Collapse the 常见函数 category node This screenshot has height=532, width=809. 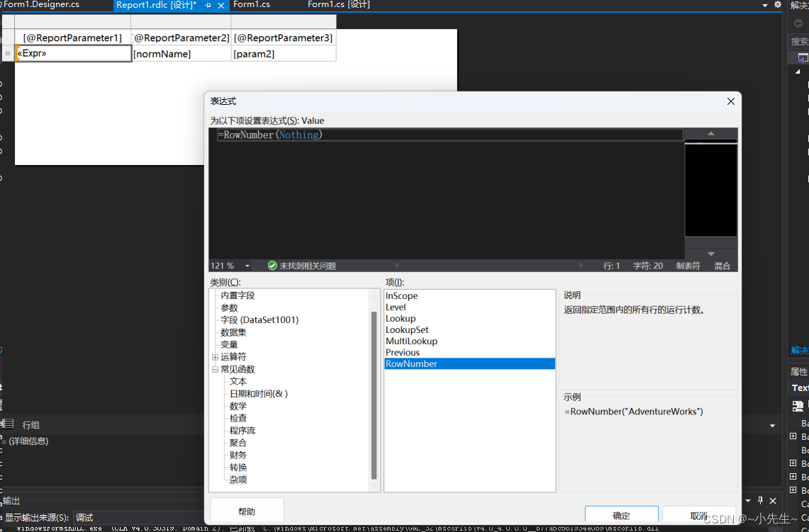[215, 368]
